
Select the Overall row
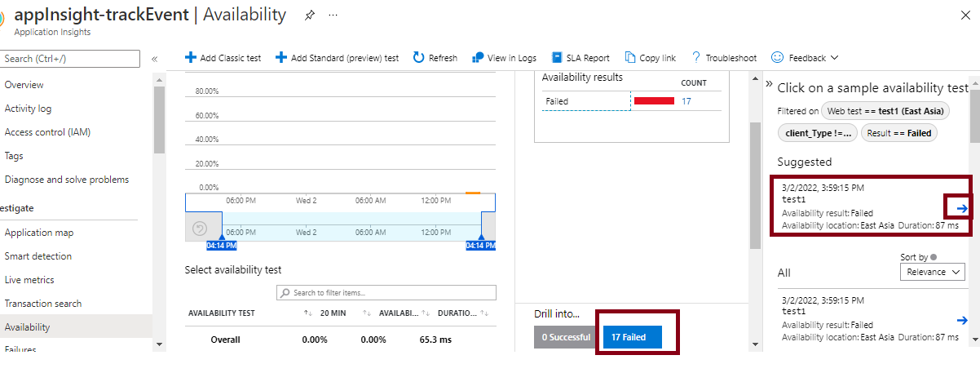(x=340, y=340)
